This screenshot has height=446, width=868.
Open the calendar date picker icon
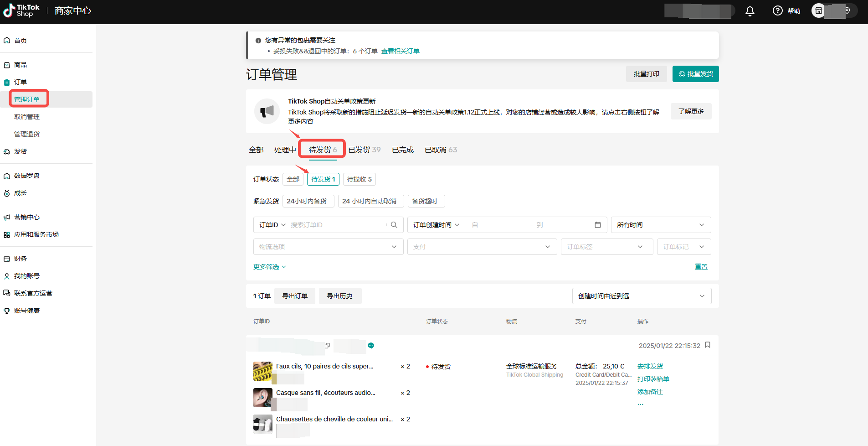[597, 225]
